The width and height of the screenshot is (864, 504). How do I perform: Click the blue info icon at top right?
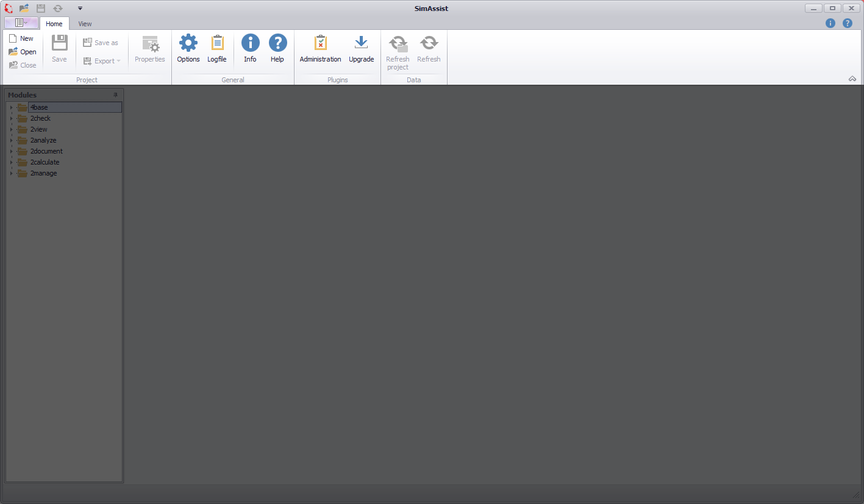830,23
